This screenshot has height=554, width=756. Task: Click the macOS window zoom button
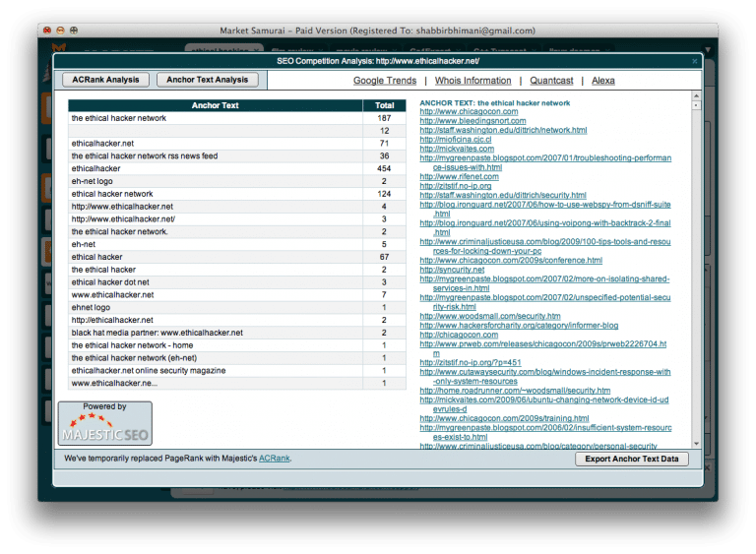click(74, 31)
